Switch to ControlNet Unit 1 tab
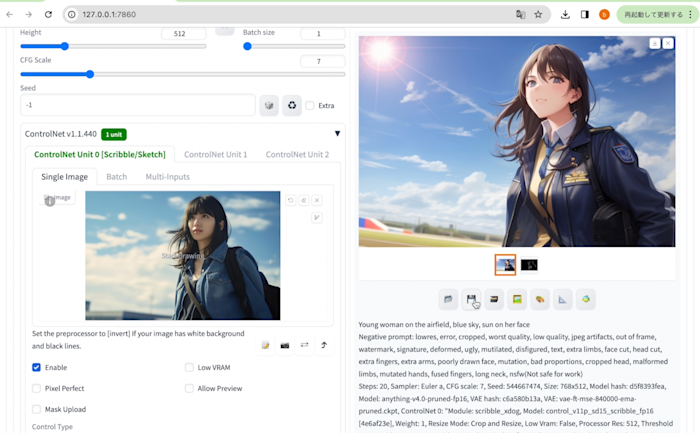The height and width of the screenshot is (433, 700). [x=216, y=154]
